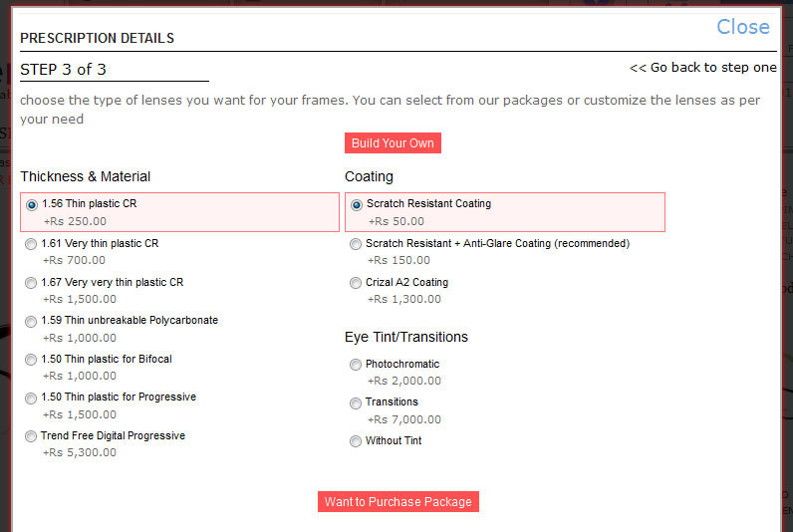Choose 1.61 Very thin plastic CR lens
The height and width of the screenshot is (532, 793).
[x=32, y=244]
